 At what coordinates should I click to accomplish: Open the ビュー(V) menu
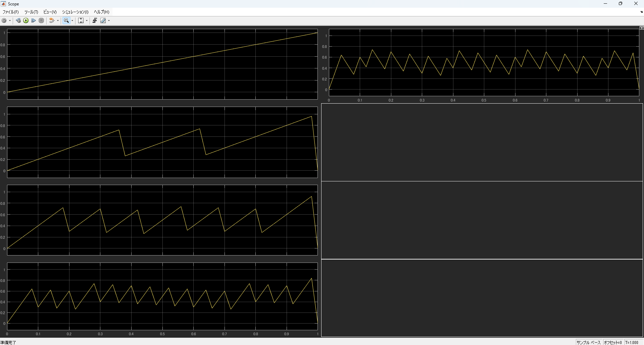tap(50, 12)
